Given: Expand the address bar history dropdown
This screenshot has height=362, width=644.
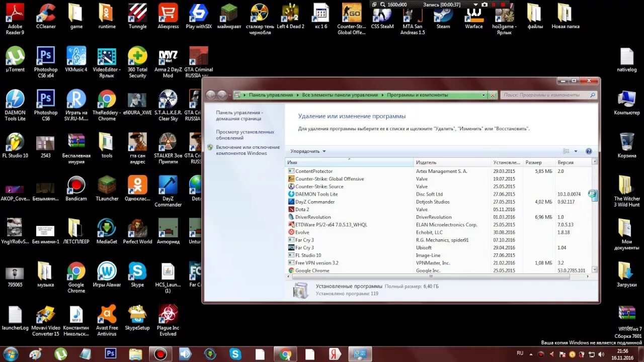Looking at the screenshot, I should 484,95.
